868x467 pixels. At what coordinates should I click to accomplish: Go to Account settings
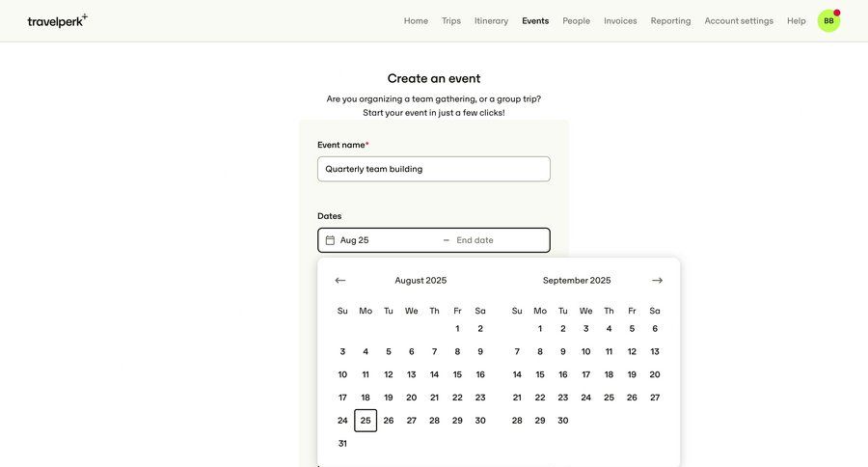[x=739, y=21]
